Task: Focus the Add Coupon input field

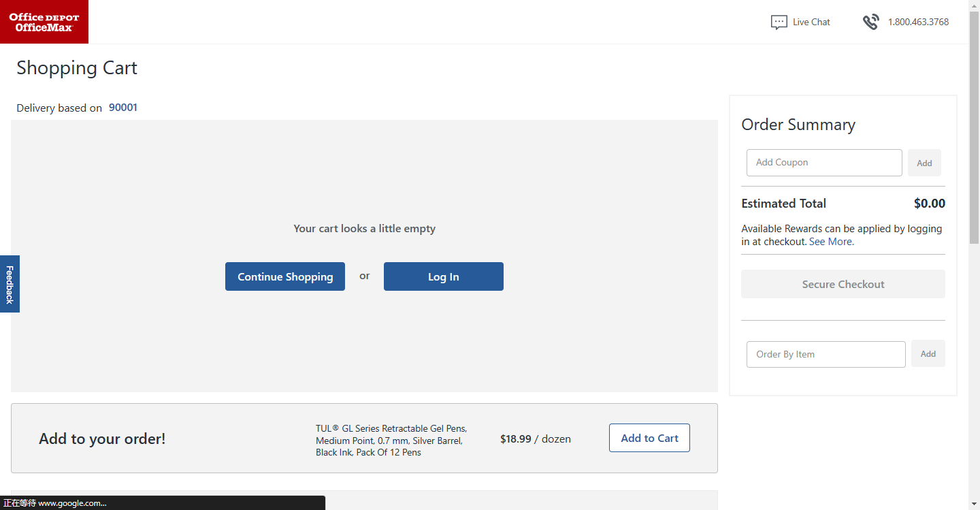Action: click(x=824, y=163)
